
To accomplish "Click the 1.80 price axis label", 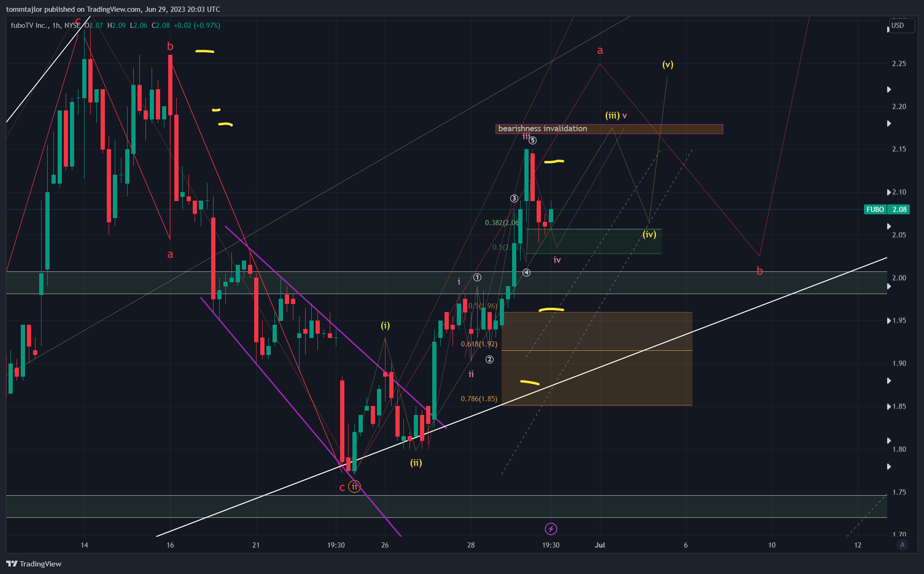I will click(899, 449).
